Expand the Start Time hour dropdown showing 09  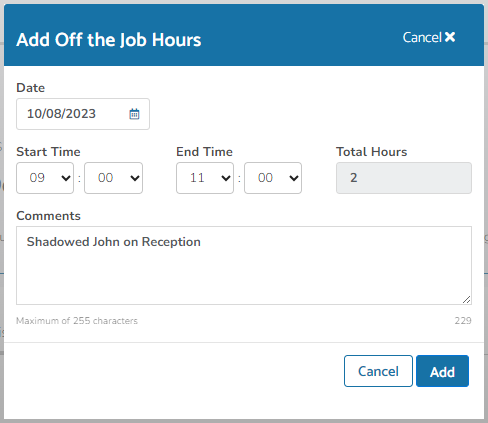point(45,178)
